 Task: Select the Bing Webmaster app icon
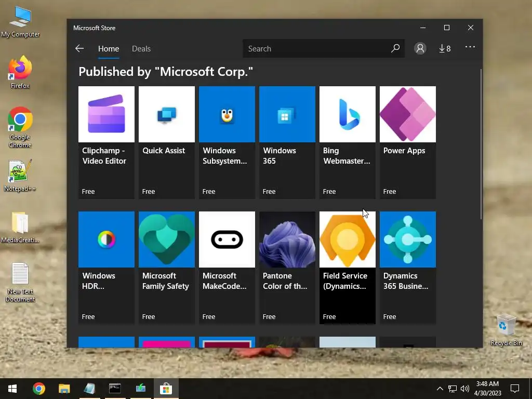(x=348, y=114)
